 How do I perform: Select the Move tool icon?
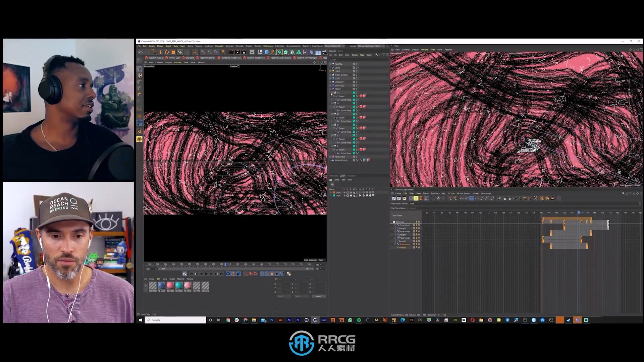160,52
